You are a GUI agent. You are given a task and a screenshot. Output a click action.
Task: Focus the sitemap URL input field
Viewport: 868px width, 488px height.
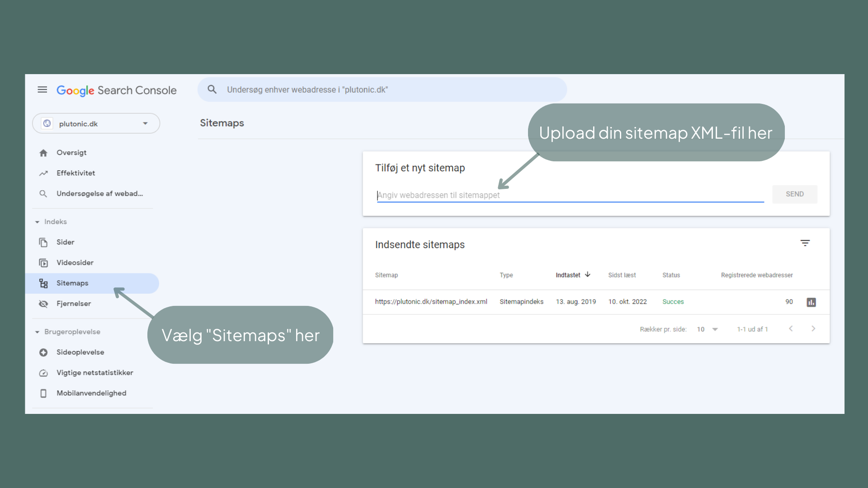(571, 195)
